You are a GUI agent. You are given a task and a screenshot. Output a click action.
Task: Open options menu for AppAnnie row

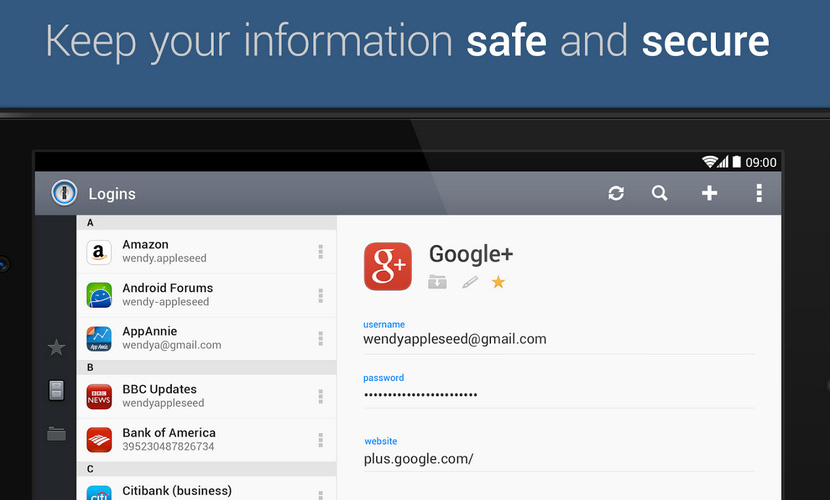pyautogui.click(x=320, y=339)
